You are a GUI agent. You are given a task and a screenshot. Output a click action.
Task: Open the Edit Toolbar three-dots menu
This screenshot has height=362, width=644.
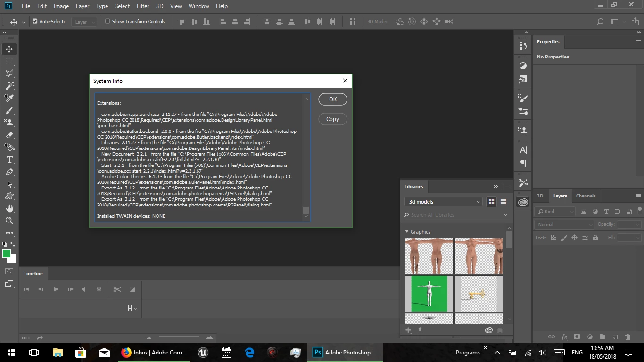[x=9, y=233]
